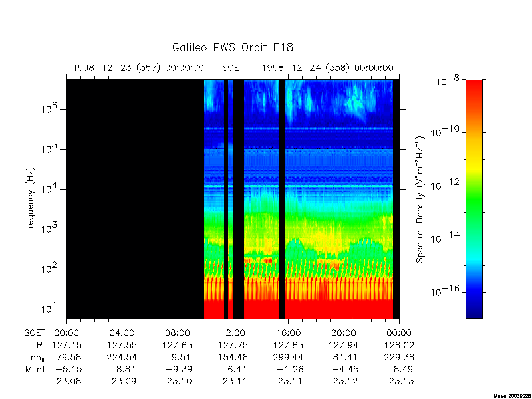Click the MLat row label
Viewport: 532px width, 399px height.
pos(35,369)
